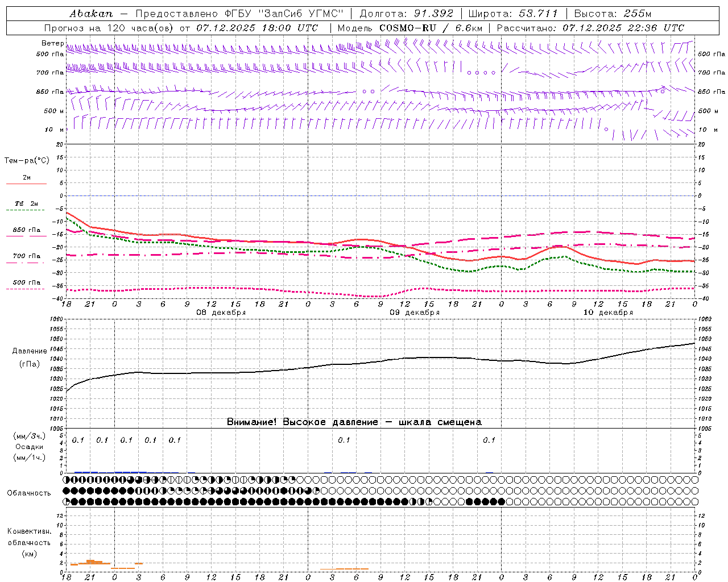Click the '10 декабря' date label
728x582 pixels.
pos(607,312)
